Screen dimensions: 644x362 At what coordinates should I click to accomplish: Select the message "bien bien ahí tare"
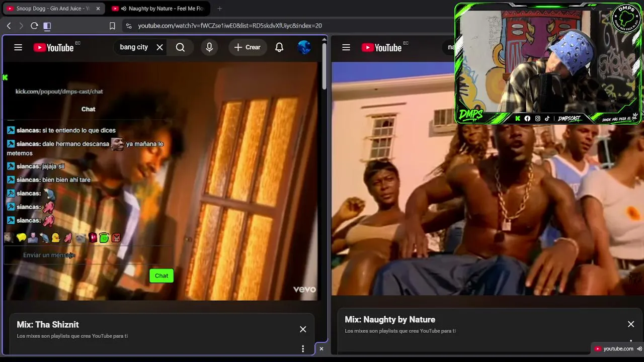pyautogui.click(x=66, y=180)
